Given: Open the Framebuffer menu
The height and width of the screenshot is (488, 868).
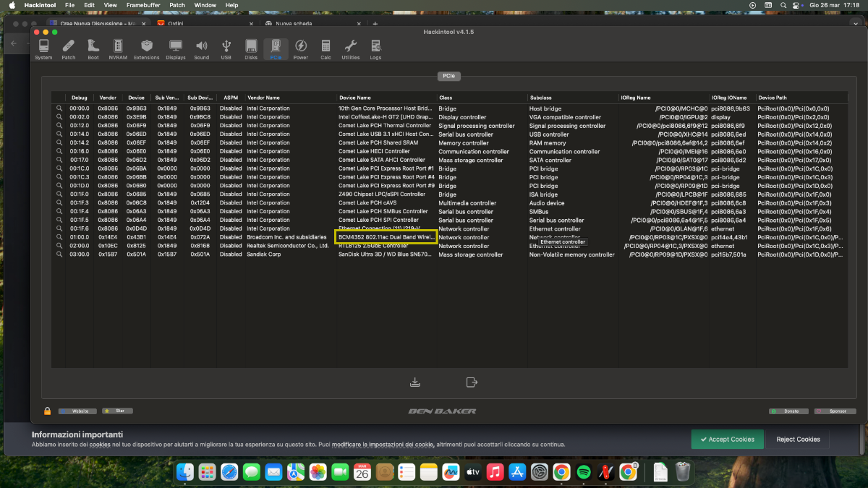Looking at the screenshot, I should coord(143,5).
